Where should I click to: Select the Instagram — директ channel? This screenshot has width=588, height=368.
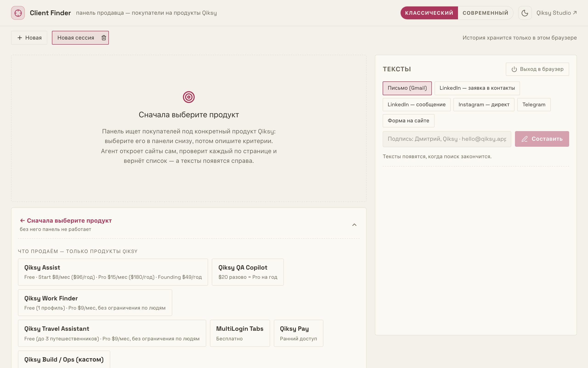tap(484, 105)
